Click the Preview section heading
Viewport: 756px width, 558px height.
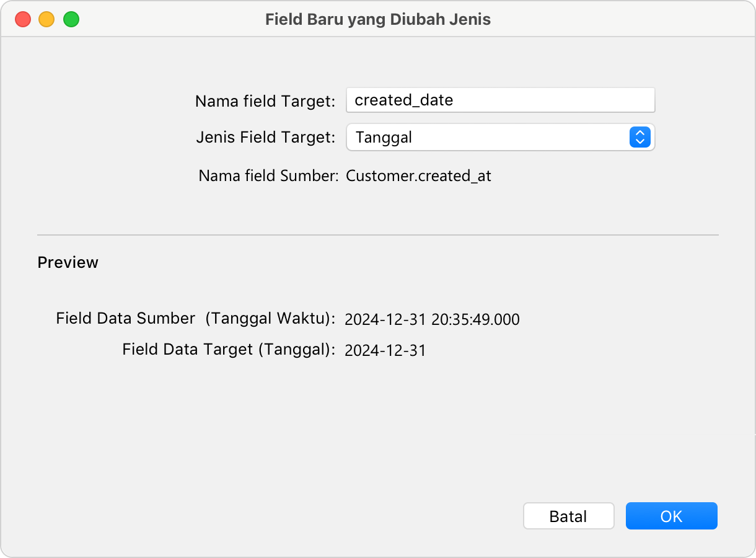coord(68,262)
